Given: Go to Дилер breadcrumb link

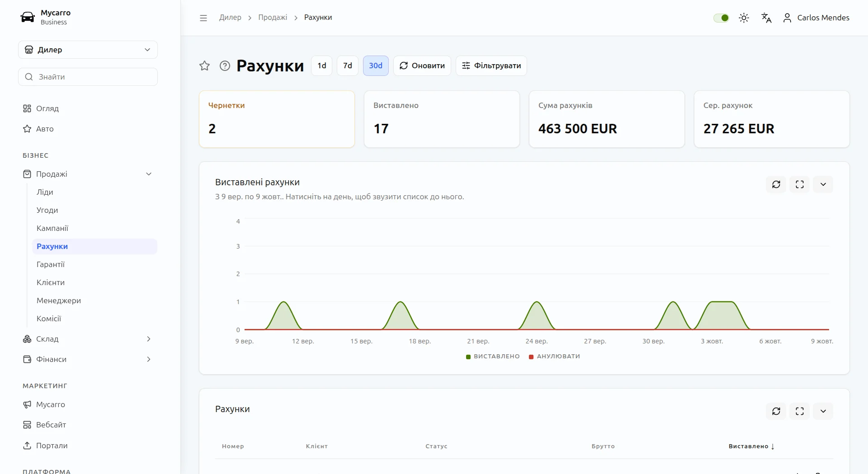Looking at the screenshot, I should point(230,18).
